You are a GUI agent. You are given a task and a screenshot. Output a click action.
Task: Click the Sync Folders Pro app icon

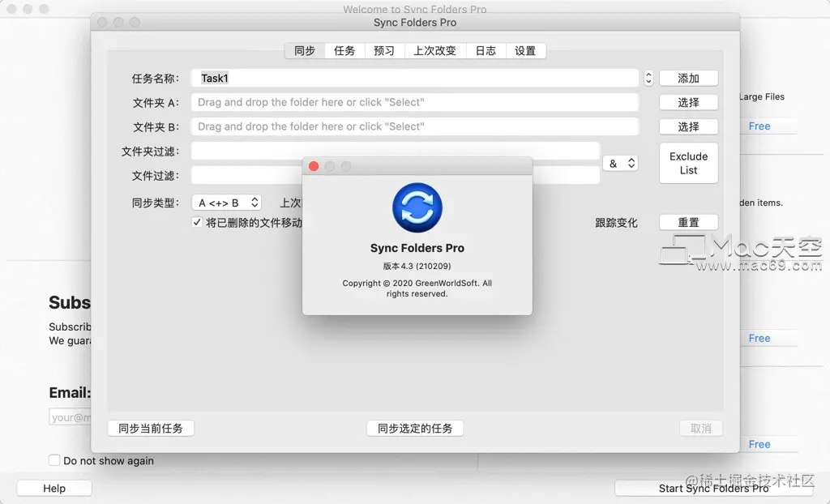tap(417, 207)
